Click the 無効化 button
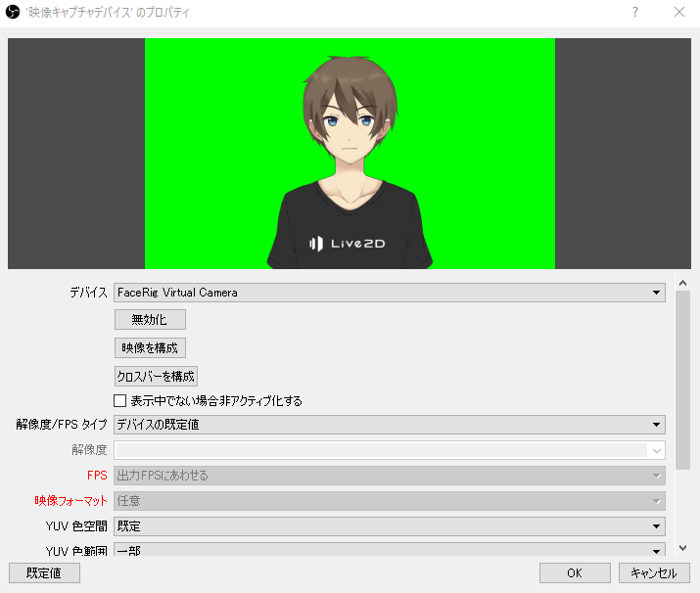The width and height of the screenshot is (700, 593). (150, 319)
